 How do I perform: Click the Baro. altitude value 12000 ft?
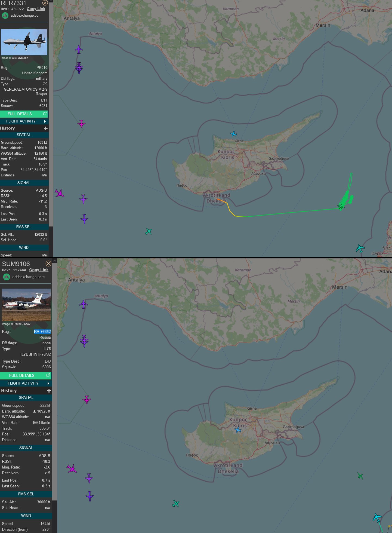pos(41,148)
